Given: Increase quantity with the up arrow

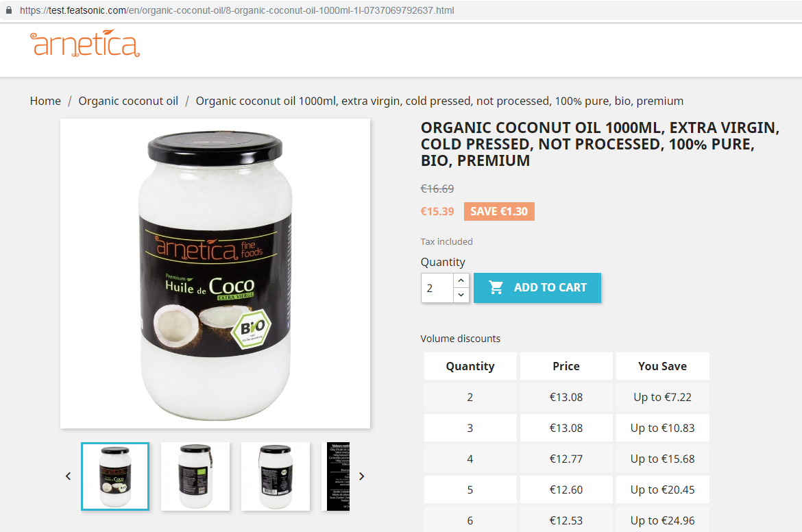Looking at the screenshot, I should (461, 280).
